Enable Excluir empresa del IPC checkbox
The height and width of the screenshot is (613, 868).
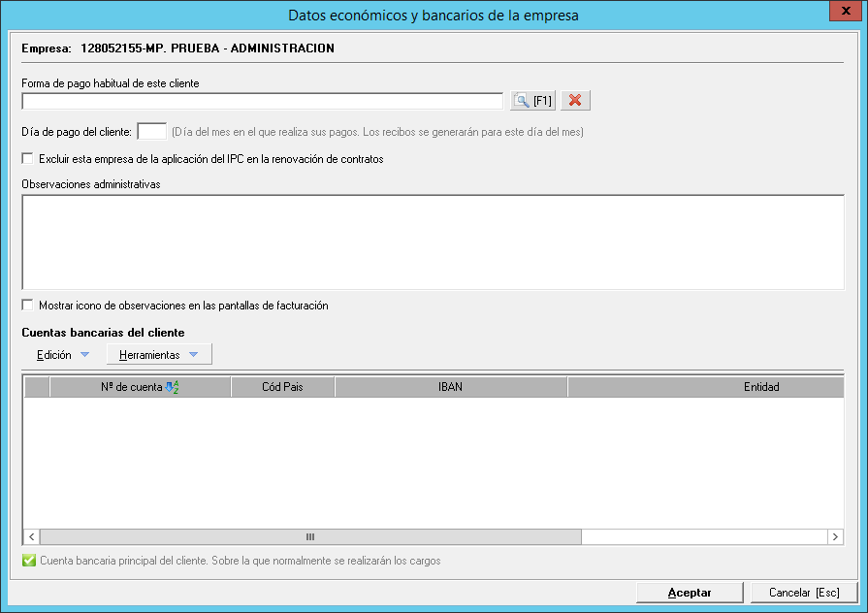(28, 159)
